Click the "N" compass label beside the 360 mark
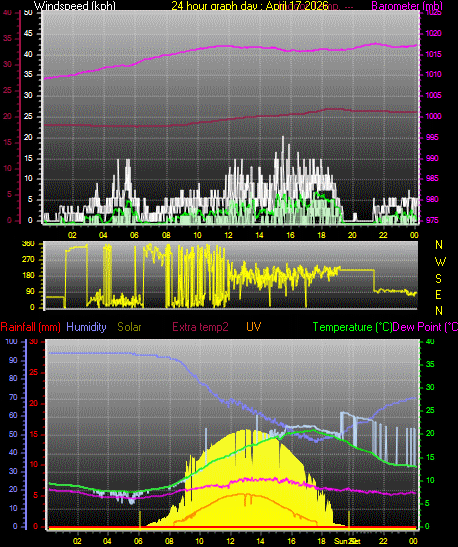This screenshot has width=458, height=547. tap(439, 245)
